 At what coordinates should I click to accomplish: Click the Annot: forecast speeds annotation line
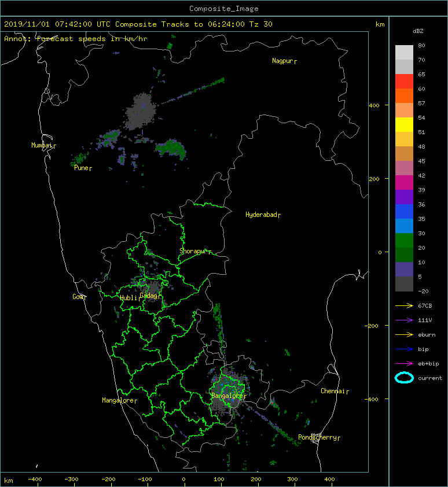76,39
